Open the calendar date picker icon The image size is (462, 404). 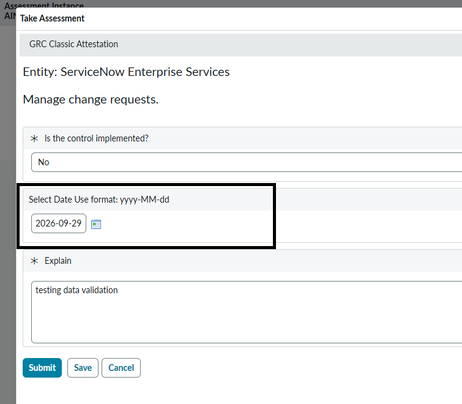click(96, 224)
